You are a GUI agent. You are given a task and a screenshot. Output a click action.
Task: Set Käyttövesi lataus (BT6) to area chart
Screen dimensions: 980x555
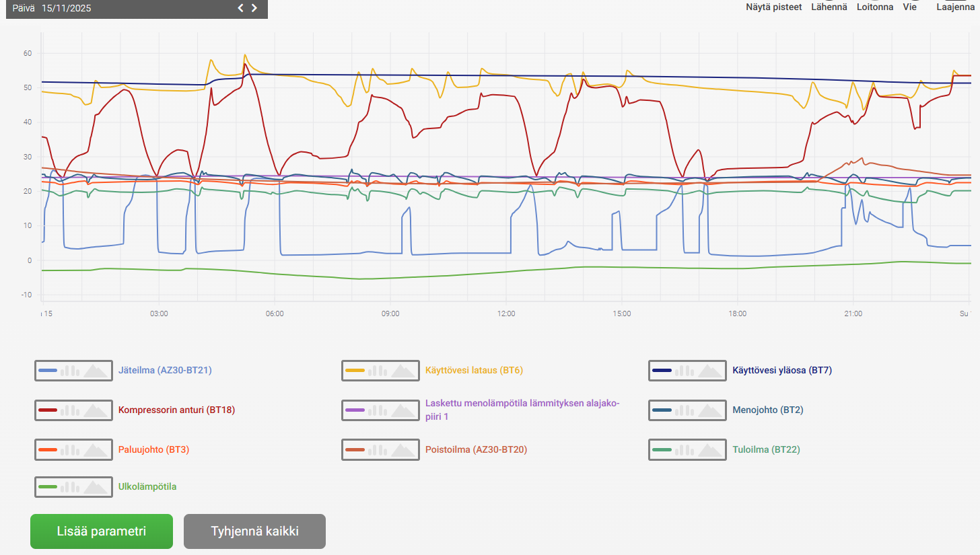(403, 371)
